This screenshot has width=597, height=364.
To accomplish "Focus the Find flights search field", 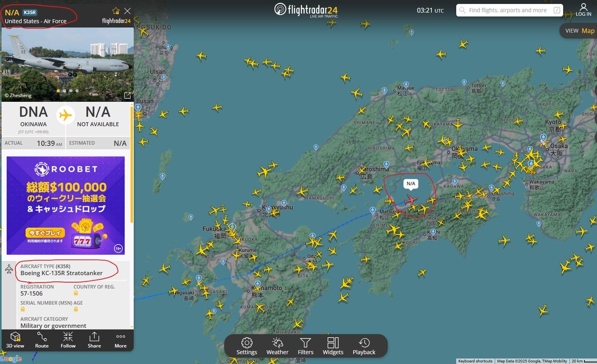I will [x=510, y=10].
